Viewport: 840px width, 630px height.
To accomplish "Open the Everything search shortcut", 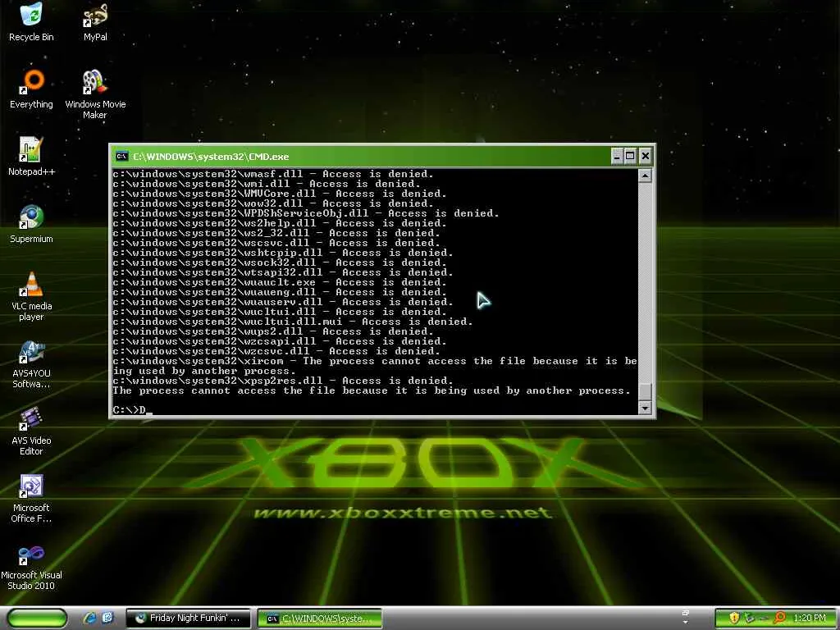I will click(x=31, y=89).
